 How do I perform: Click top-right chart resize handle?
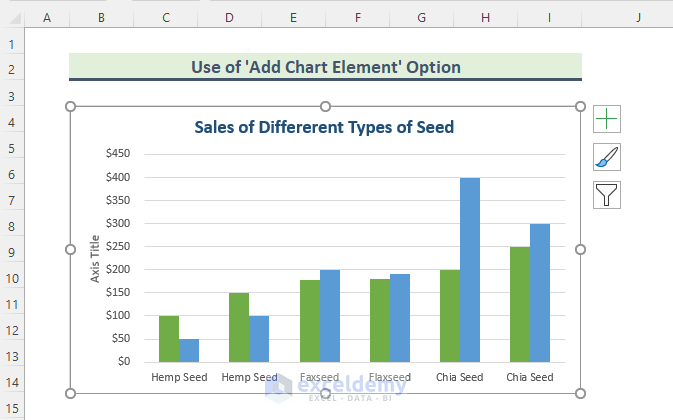point(581,107)
